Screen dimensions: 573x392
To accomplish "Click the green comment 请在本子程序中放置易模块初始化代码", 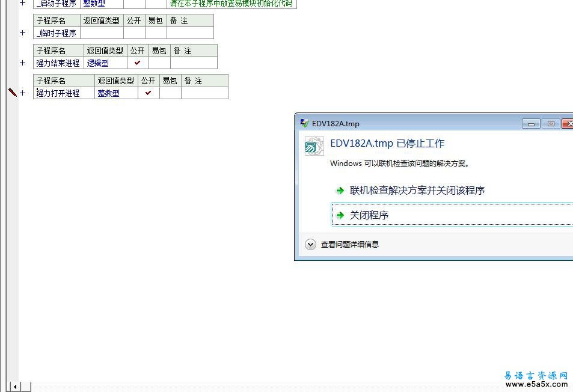I will 231,3.
